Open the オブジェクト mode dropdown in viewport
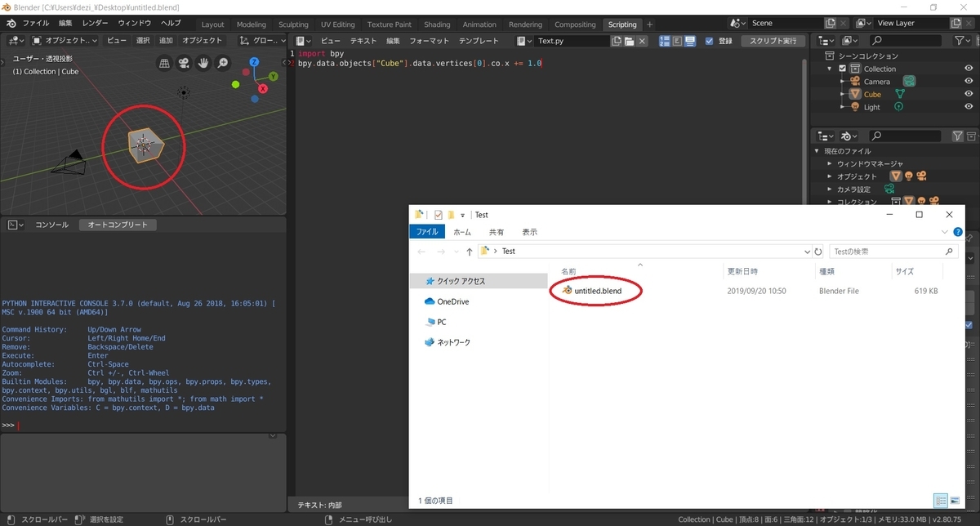 (x=65, y=41)
